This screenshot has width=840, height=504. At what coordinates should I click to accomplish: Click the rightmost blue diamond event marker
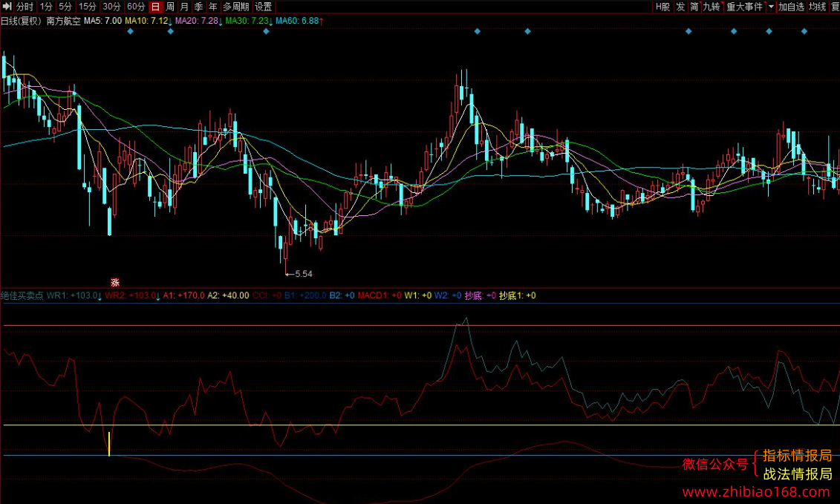coord(804,32)
